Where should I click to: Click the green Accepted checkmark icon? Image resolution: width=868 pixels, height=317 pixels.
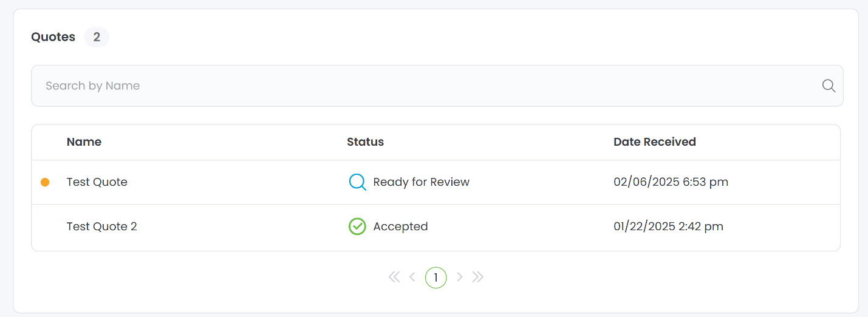point(357,227)
